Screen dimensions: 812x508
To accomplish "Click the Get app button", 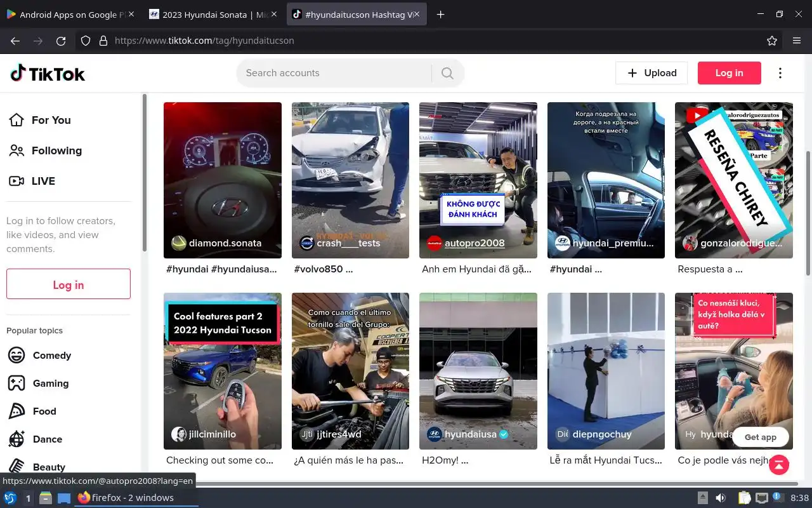I will [x=761, y=437].
